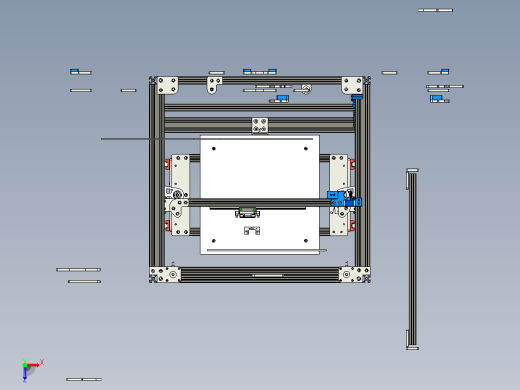
Task: Select the small U-shaped bracket on bed
Action: point(252,230)
